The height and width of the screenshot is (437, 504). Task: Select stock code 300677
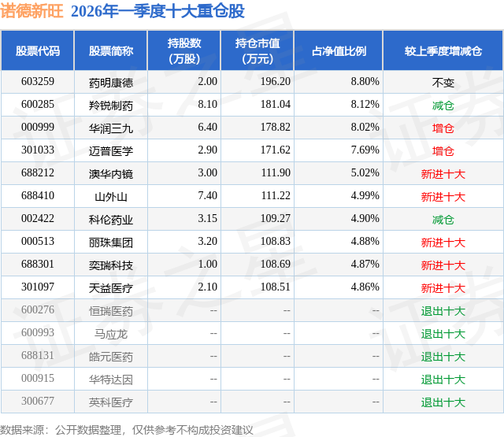(x=38, y=401)
